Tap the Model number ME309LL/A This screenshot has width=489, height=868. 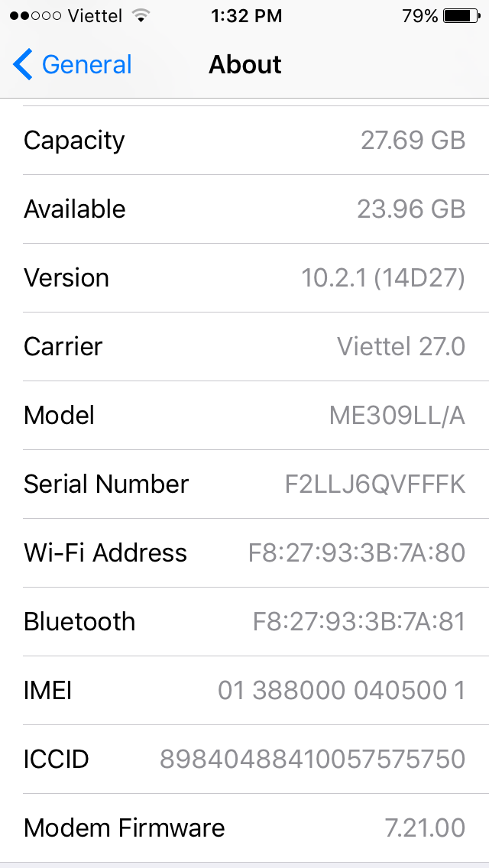[397, 416]
